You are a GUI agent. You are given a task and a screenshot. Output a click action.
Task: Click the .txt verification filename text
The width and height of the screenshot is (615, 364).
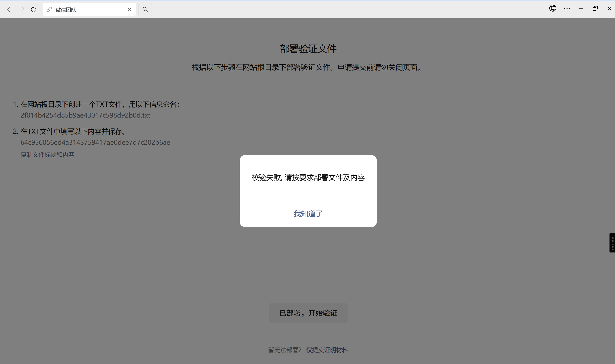coord(85,115)
